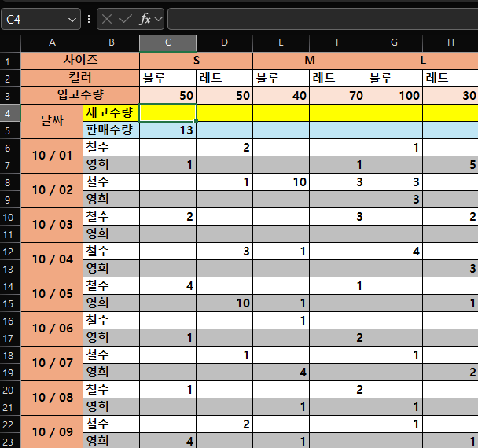
Task: Click the fill handle of selected cell C4
Action: (x=196, y=121)
